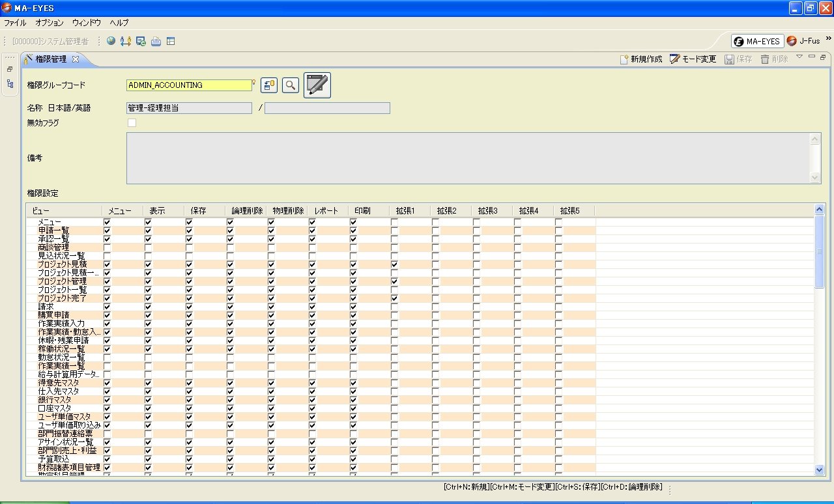This screenshot has width=834, height=504.
Task: Click the permission table's scroll down arrow
Action: 820,469
